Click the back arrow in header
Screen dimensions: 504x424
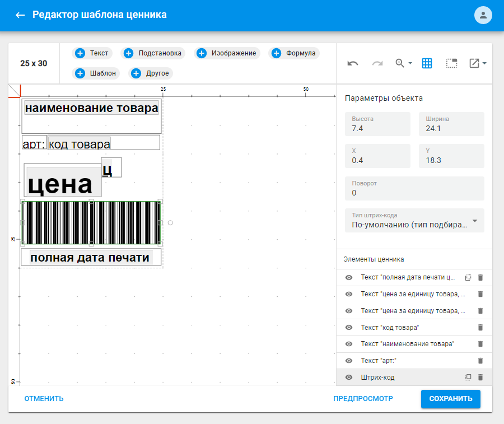tap(20, 15)
